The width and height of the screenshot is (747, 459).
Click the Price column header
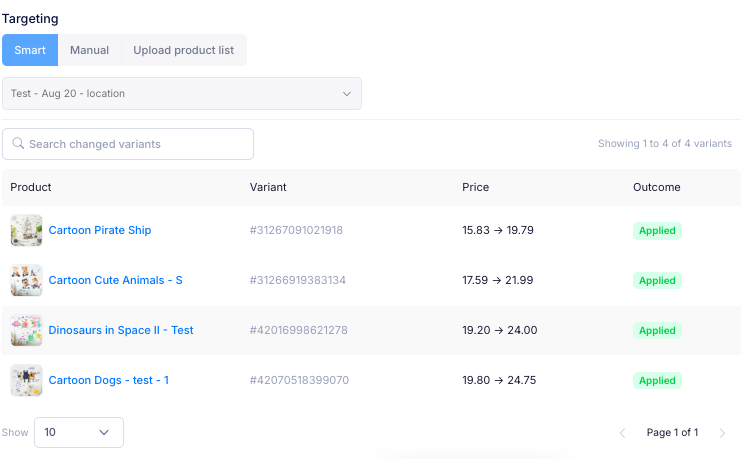[x=475, y=187]
